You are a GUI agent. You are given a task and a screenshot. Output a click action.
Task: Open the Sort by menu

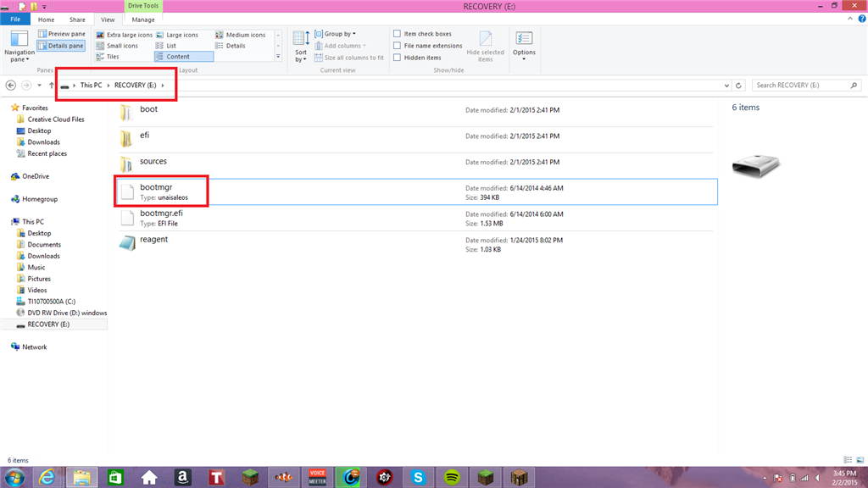pos(301,47)
